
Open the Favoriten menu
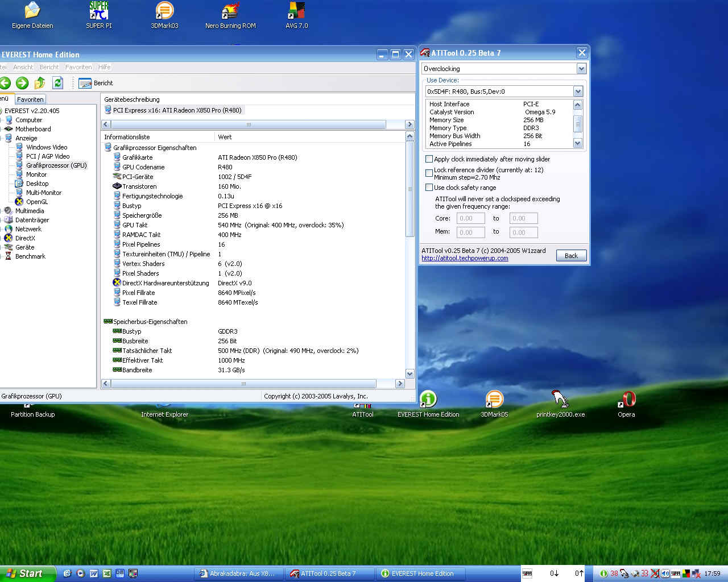78,67
